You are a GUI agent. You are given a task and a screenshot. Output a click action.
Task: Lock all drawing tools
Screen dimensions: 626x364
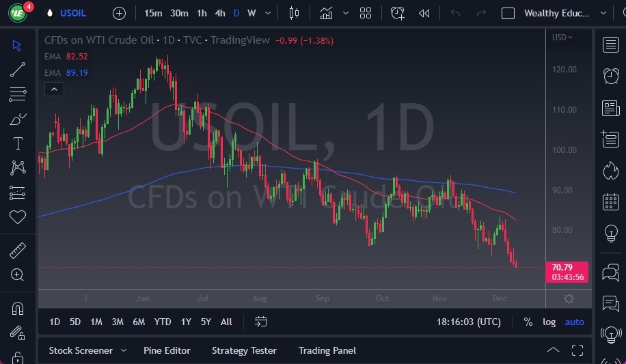click(18, 358)
